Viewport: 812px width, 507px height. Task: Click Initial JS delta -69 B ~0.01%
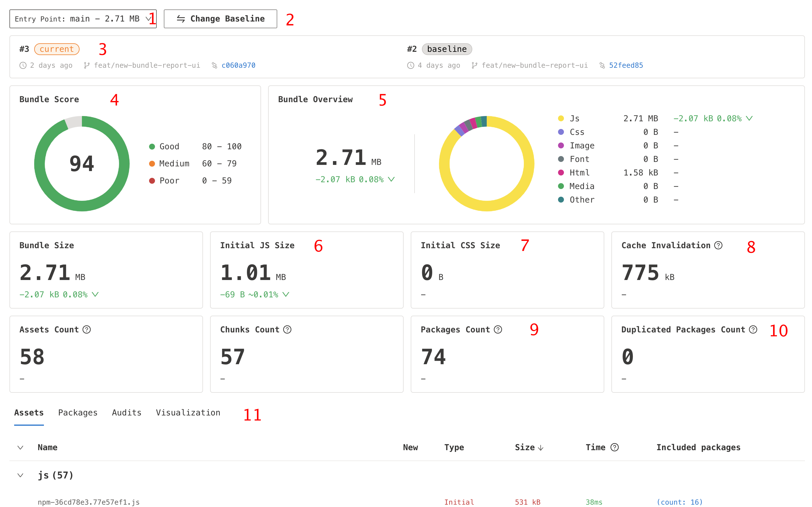coord(254,294)
